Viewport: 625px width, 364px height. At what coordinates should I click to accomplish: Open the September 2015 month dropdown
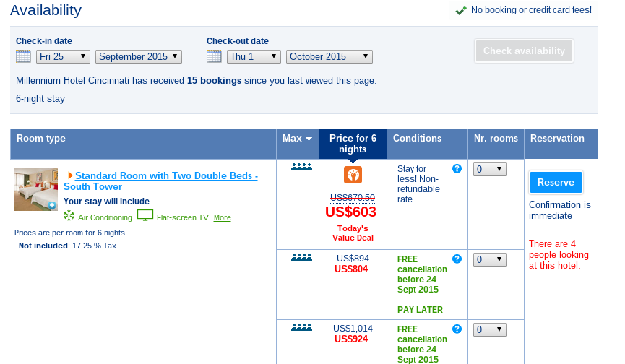pos(138,56)
